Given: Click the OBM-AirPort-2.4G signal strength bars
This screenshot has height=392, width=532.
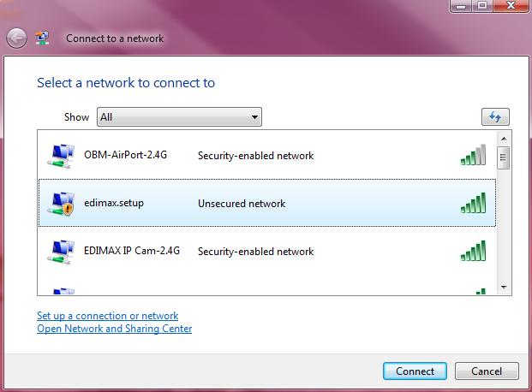Looking at the screenshot, I should tap(473, 155).
